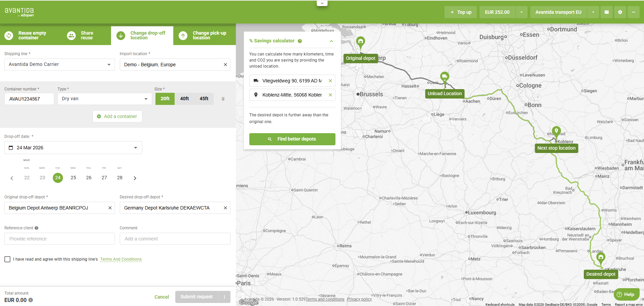The image size is (644, 306).
Task: Select 40ft container size
Action: tap(184, 99)
